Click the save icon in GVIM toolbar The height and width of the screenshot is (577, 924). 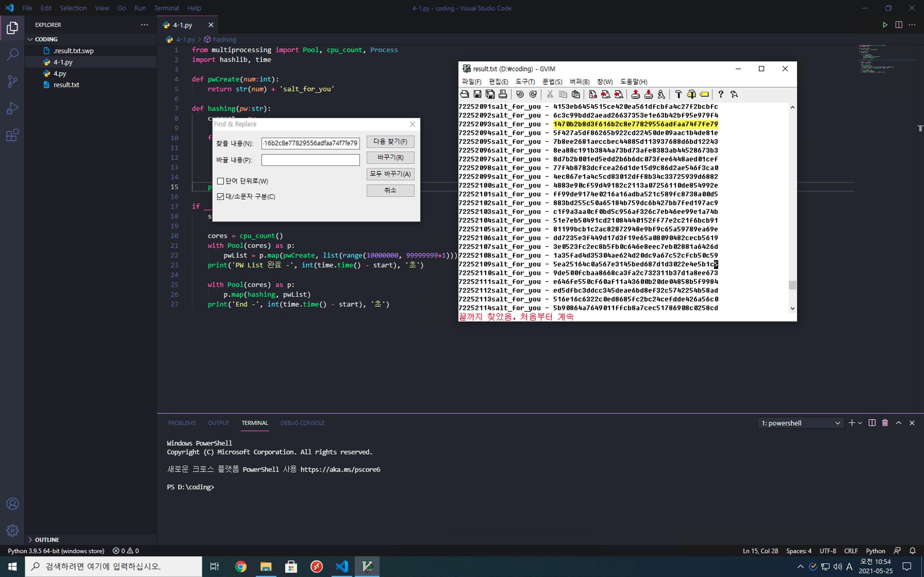pos(477,94)
